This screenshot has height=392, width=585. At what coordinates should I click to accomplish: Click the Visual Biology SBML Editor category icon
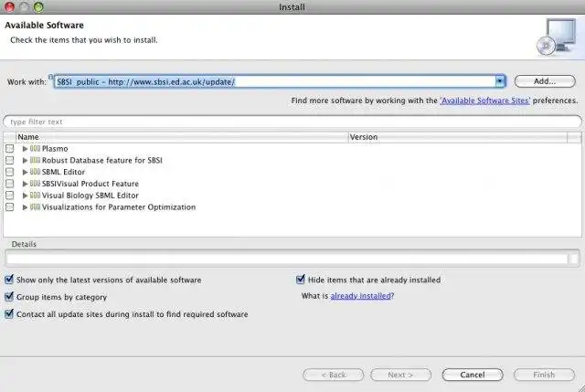click(x=35, y=196)
